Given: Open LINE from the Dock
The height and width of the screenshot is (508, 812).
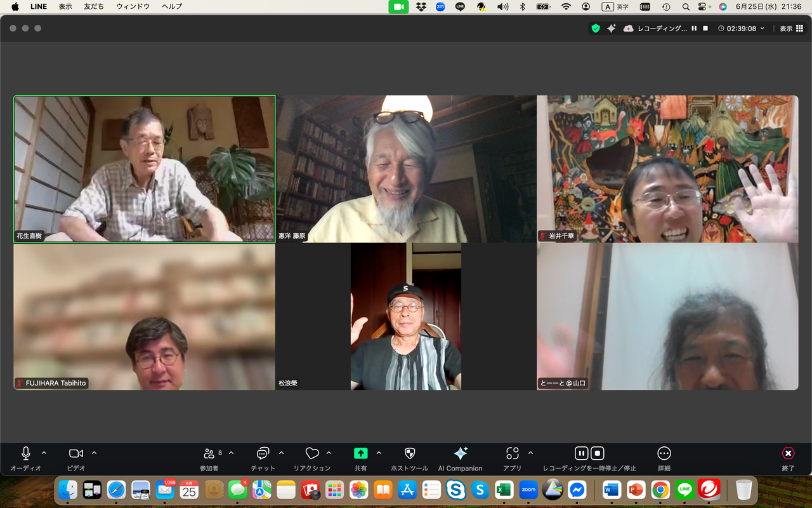Looking at the screenshot, I should pos(684,490).
